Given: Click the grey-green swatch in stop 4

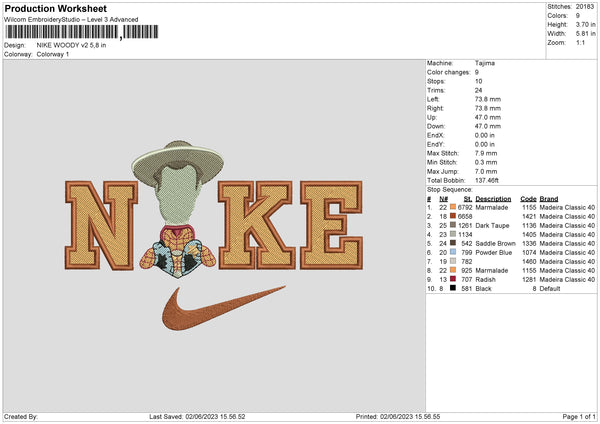Looking at the screenshot, I should point(453,234).
